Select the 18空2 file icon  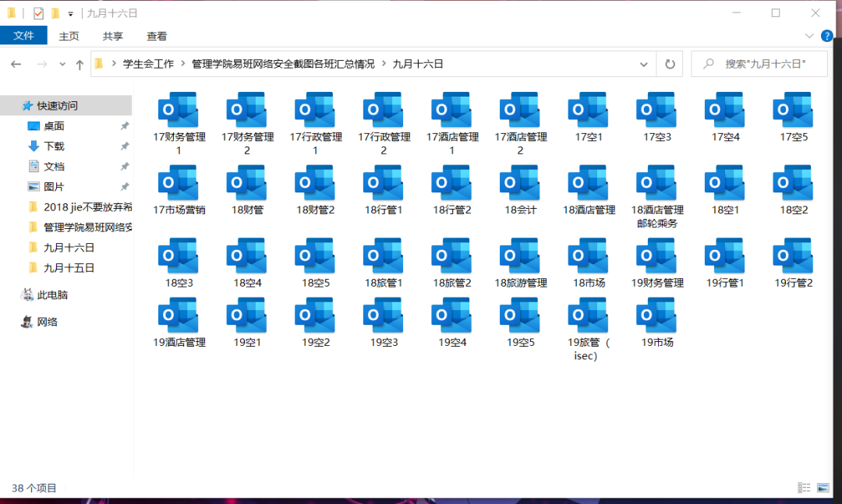[793, 183]
